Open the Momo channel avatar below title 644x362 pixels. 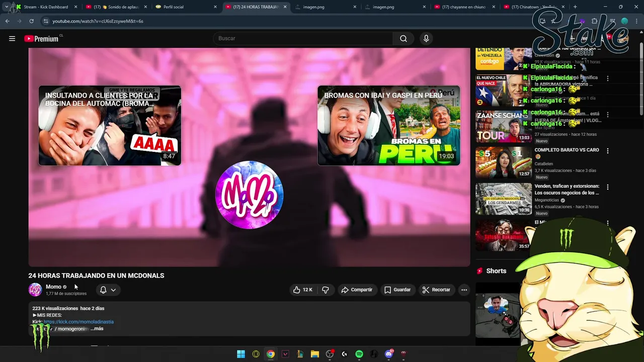(x=35, y=290)
